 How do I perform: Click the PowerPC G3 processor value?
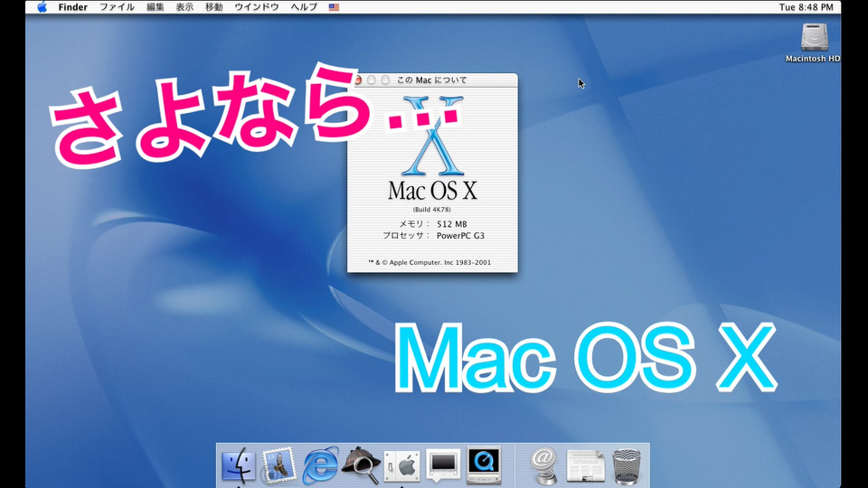pyautogui.click(x=460, y=236)
